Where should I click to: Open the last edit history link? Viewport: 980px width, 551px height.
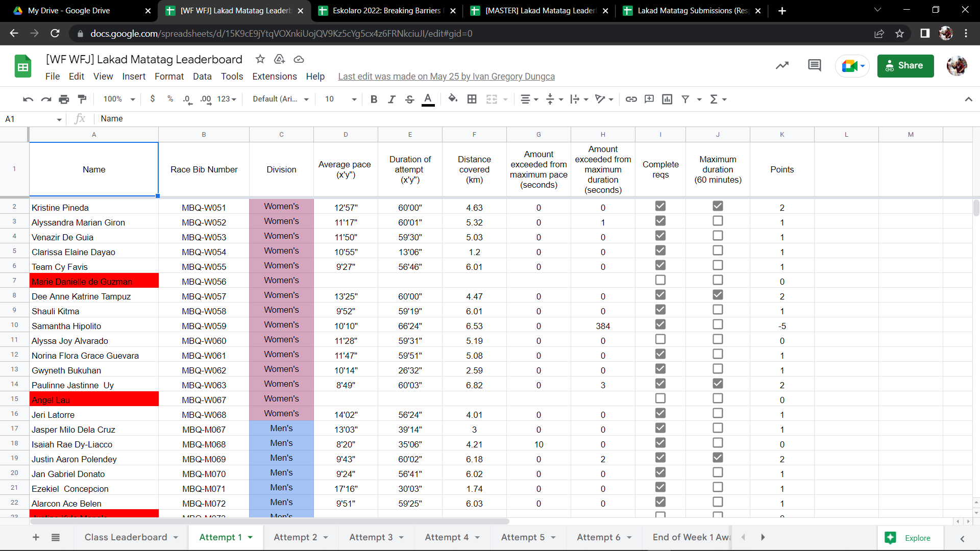[446, 77]
